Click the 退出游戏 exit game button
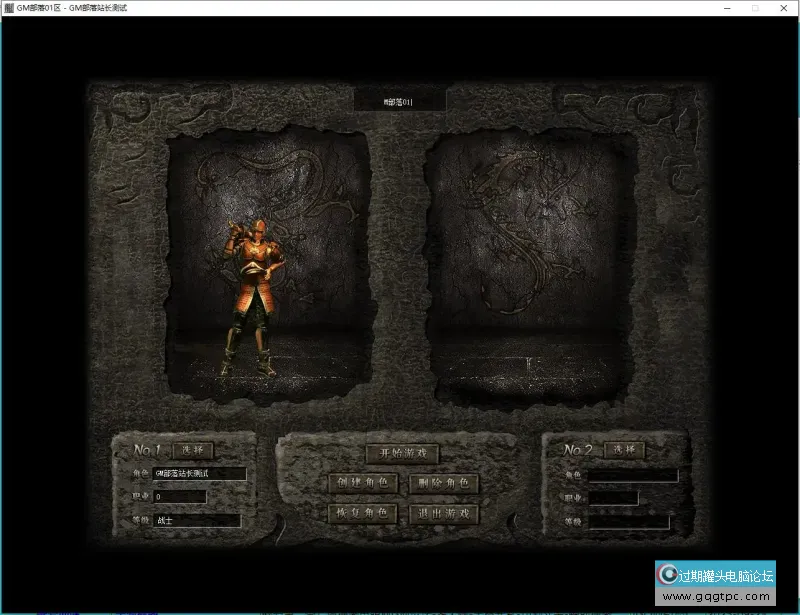Screen dimensions: 800x615 tap(444, 513)
